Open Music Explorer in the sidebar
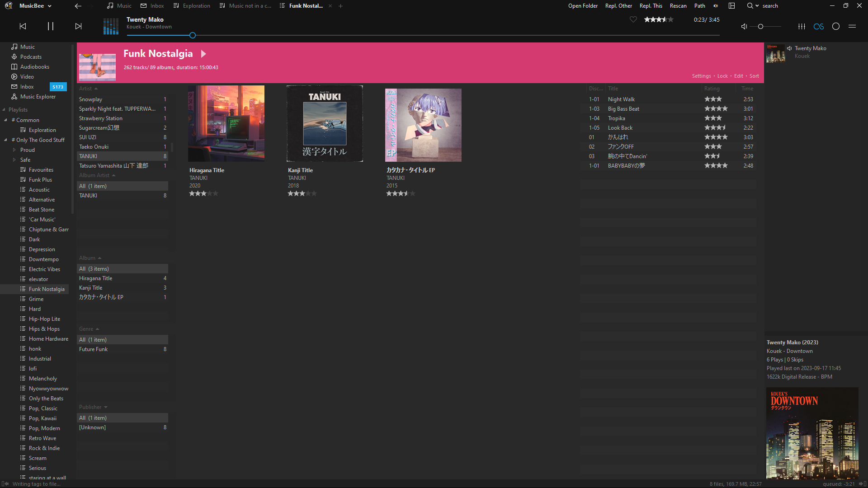868x488 pixels. (38, 97)
